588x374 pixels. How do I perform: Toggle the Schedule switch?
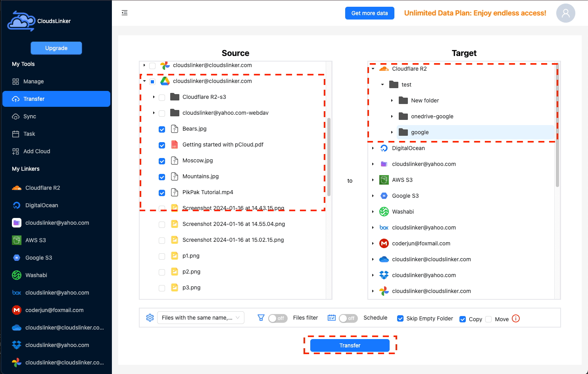pos(348,318)
